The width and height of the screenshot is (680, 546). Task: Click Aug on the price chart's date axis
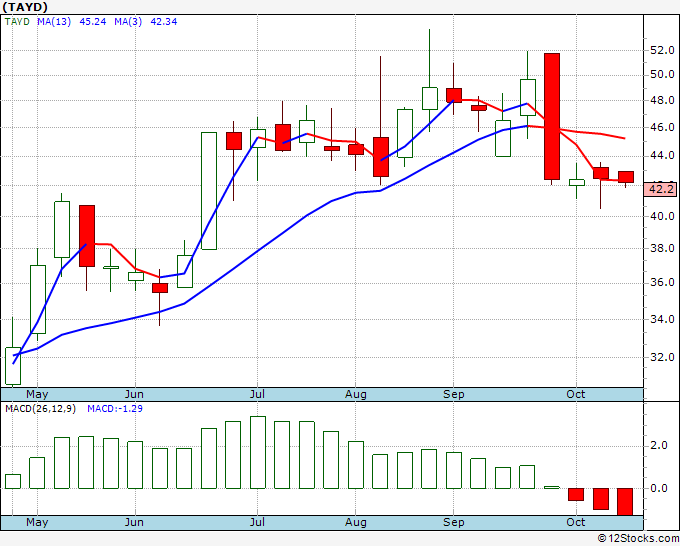[356, 394]
